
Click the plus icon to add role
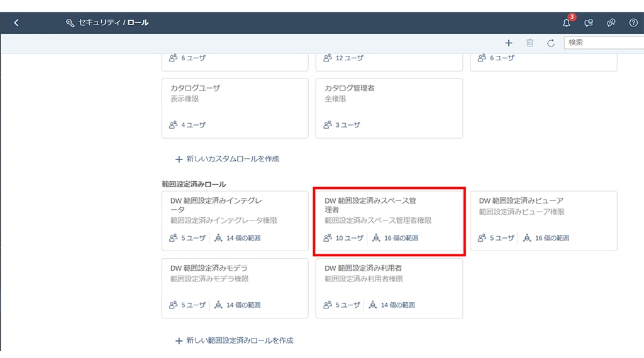[509, 43]
